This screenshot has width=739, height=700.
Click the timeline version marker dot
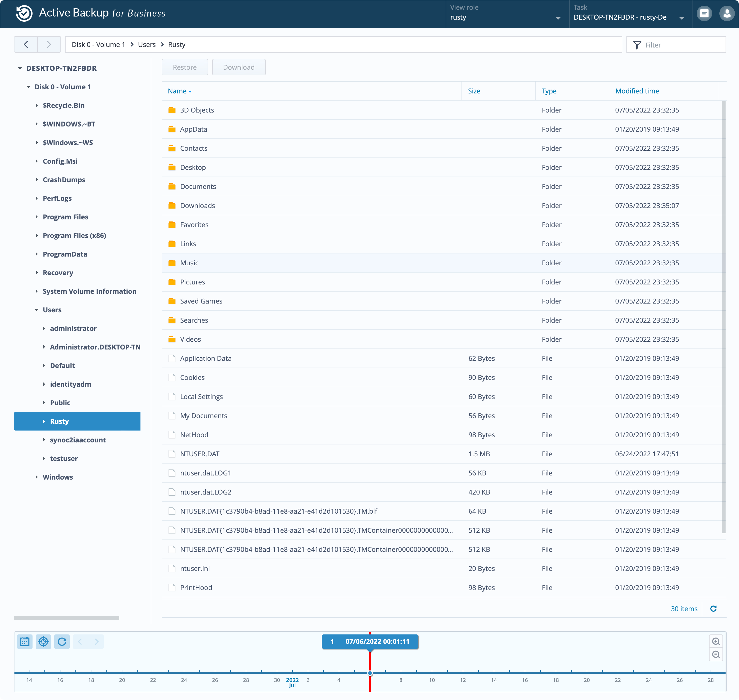tap(370, 673)
